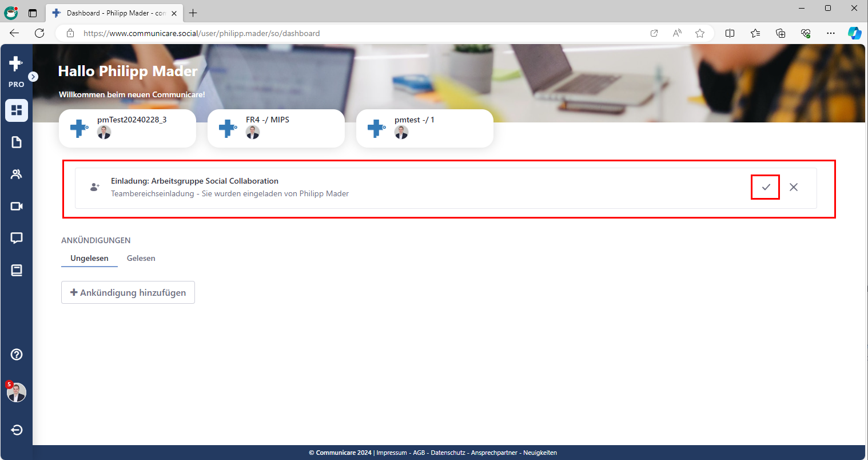Open the pmtest -/ 1 team card
This screenshot has height=460, width=868.
pyautogui.click(x=425, y=128)
